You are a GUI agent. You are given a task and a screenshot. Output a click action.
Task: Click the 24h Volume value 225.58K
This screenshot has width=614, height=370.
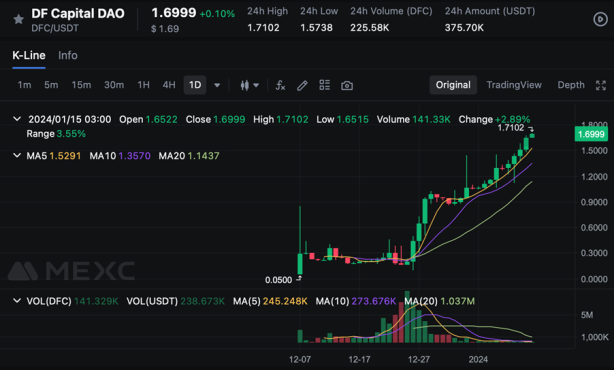click(x=370, y=28)
